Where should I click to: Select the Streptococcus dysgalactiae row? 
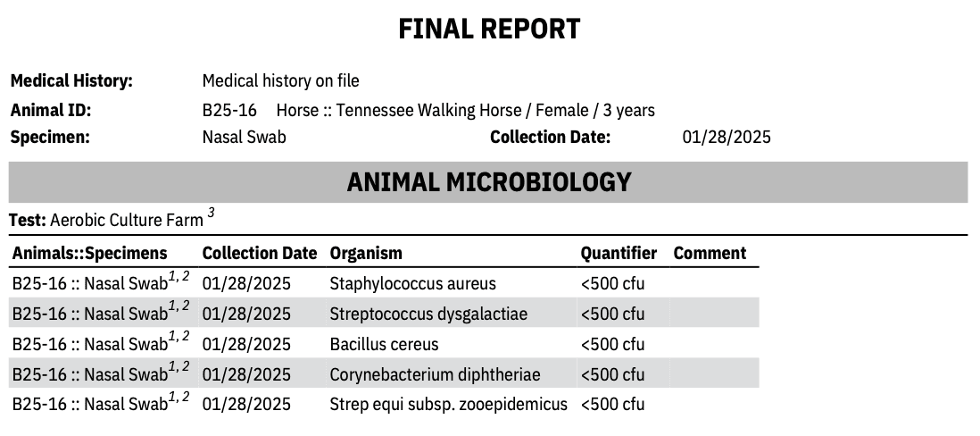(428, 314)
